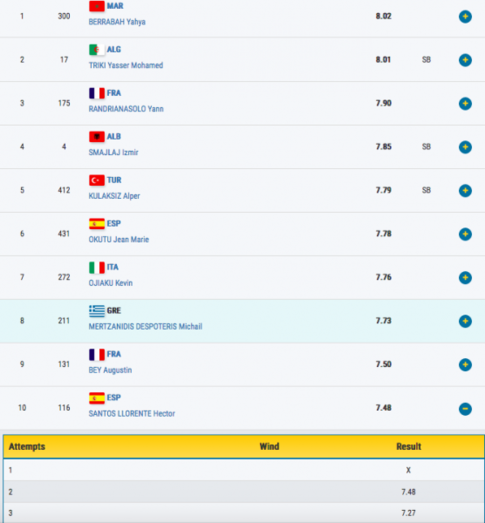Expand TRIKI Yasser Mohamed's plus icon
Viewport: 485px width, 523px height.
[x=465, y=60]
